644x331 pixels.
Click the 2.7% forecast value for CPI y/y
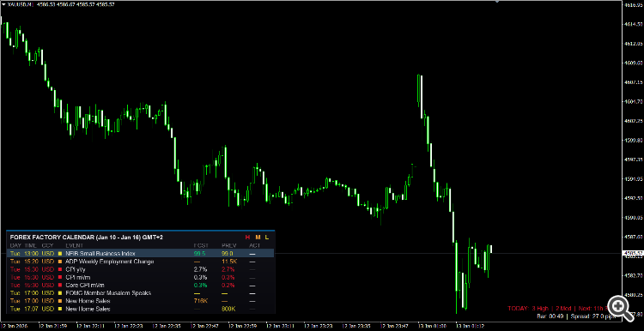pos(200,269)
